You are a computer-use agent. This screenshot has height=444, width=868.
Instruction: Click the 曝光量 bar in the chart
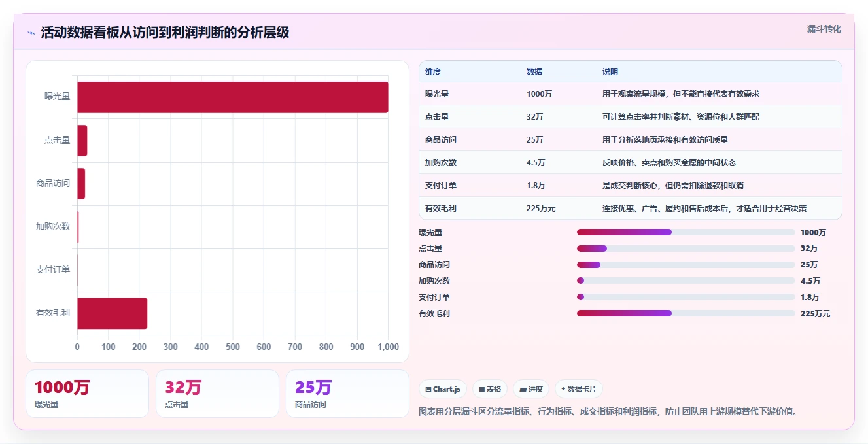(x=233, y=97)
